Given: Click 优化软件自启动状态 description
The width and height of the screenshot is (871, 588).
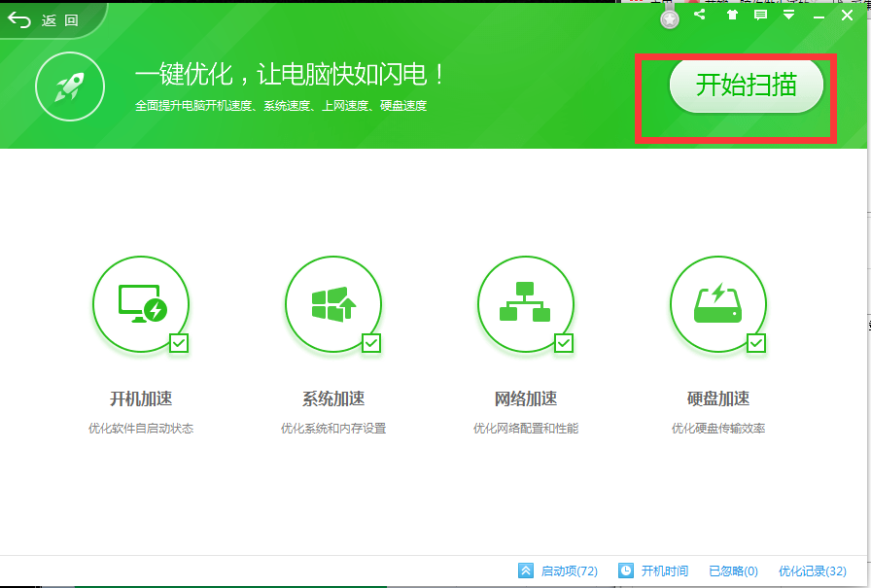Looking at the screenshot, I should pos(141,428).
